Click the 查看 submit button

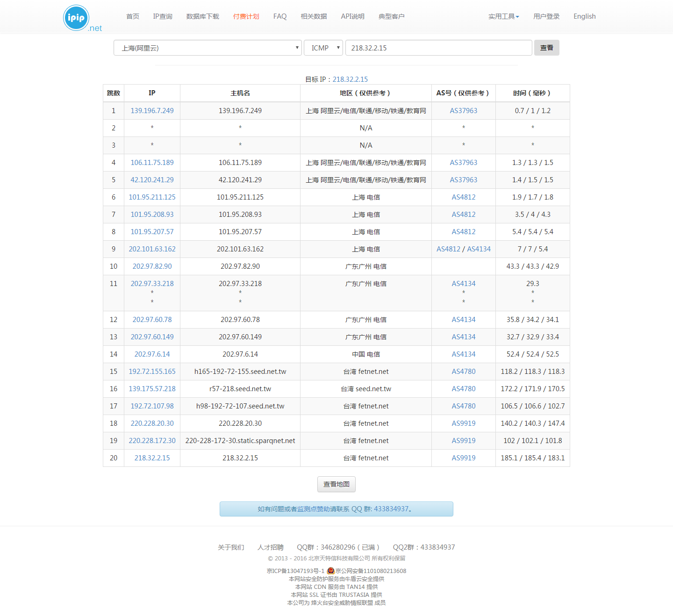[x=546, y=48]
